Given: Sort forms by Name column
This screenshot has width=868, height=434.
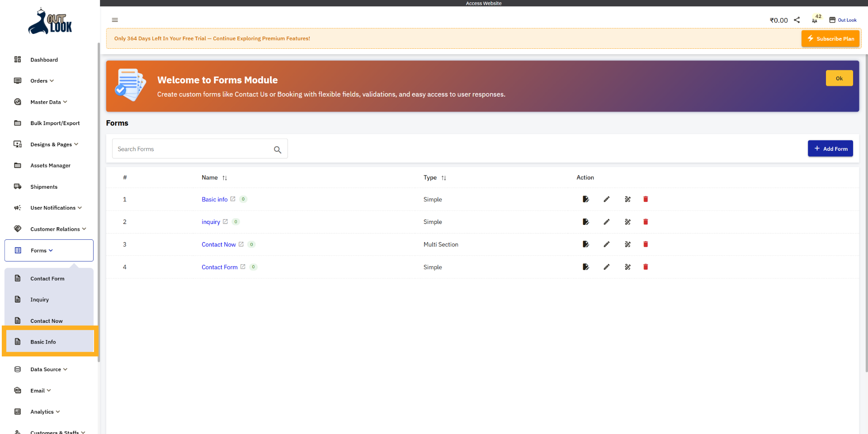Looking at the screenshot, I should click(x=225, y=178).
